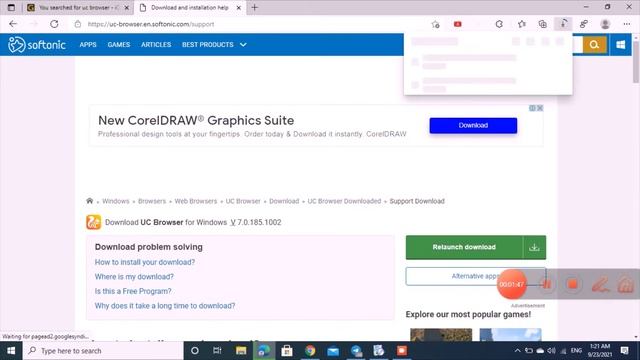Open the user profile avatar
Image resolution: width=640 pixels, height=360 pixels.
tap(605, 24)
